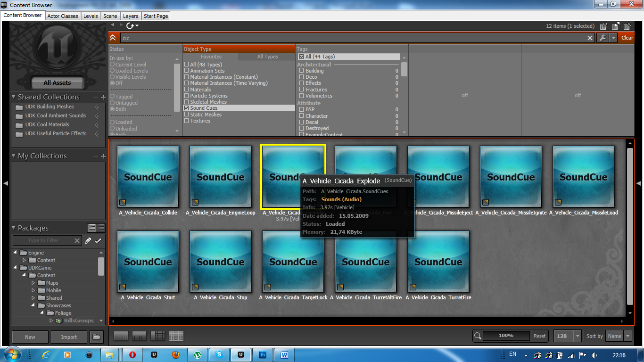Viewport: 644px width, 362px height.
Task: Switch to the Scene tab
Action: click(110, 16)
